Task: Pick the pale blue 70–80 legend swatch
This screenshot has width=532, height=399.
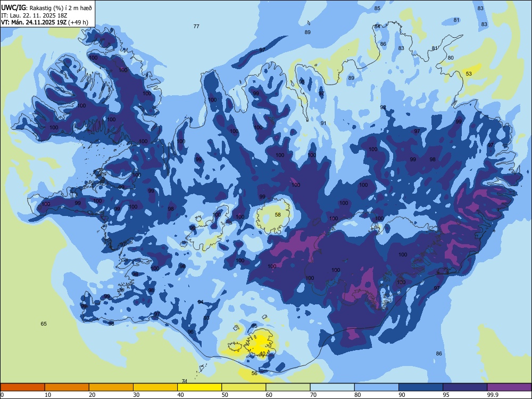Action: pyautogui.click(x=332, y=387)
